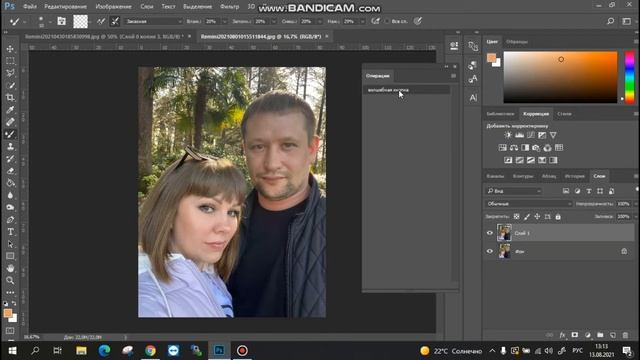The width and height of the screenshot is (640, 360).
Task: Open Chrome from the taskbar
Action: coord(150,351)
